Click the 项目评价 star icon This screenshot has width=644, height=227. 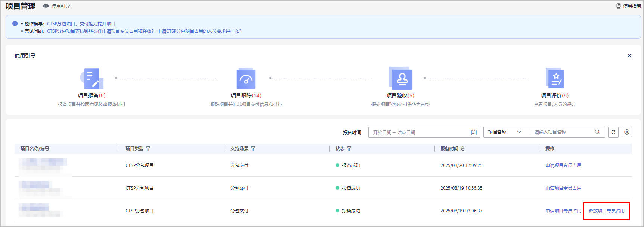[555, 78]
